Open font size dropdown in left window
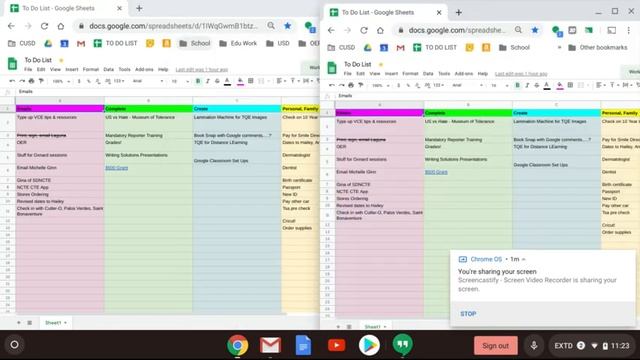Viewport: 640px width, 360px height. 180,81
